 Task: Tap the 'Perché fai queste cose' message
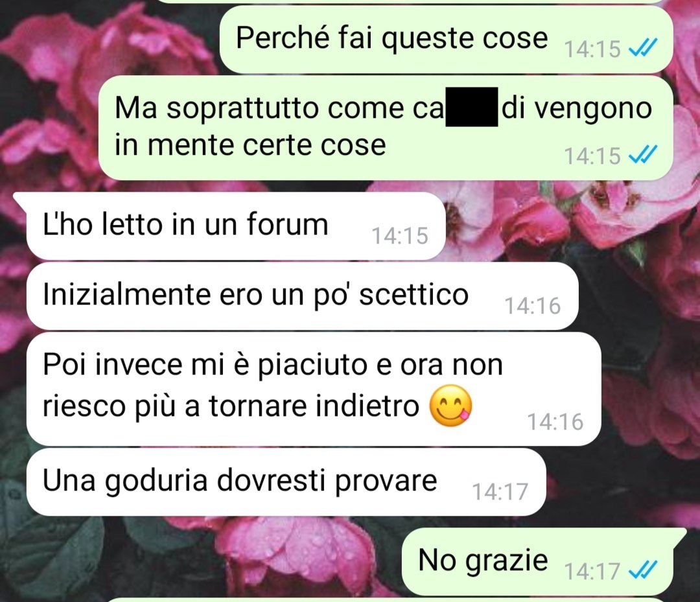point(447,40)
